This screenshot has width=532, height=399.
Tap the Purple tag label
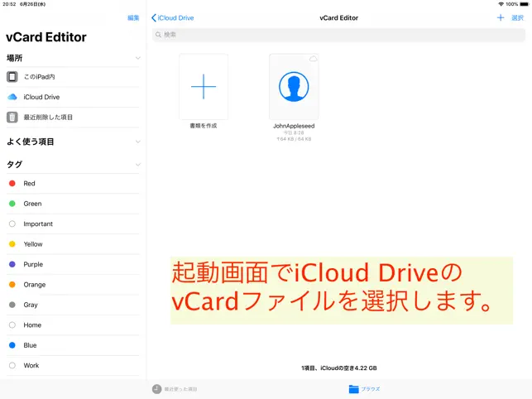pyautogui.click(x=33, y=264)
